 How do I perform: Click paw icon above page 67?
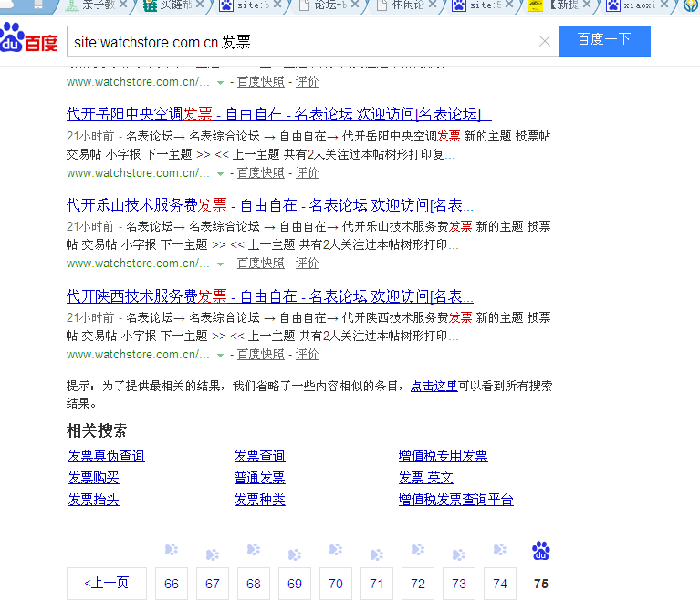[213, 554]
